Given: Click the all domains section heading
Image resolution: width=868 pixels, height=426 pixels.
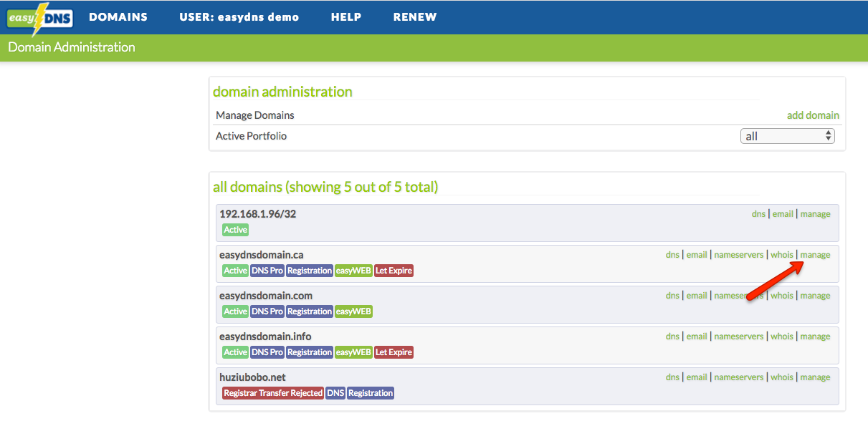Looking at the screenshot, I should pyautogui.click(x=325, y=187).
